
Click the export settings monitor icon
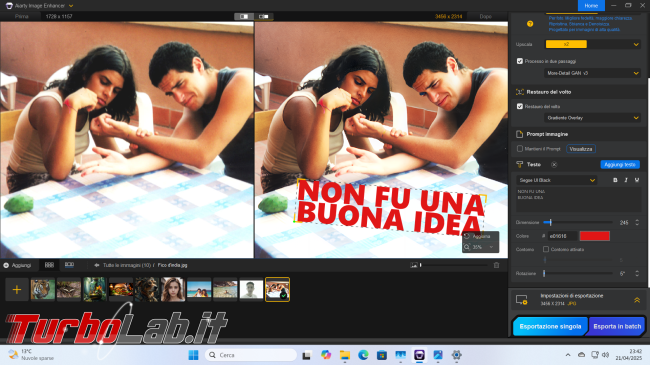coord(521,299)
